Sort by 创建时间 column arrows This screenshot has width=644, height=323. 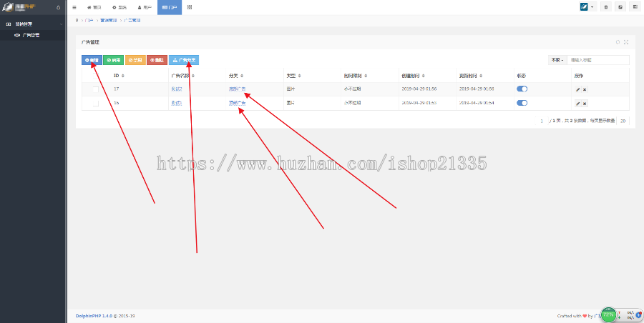tap(423, 76)
